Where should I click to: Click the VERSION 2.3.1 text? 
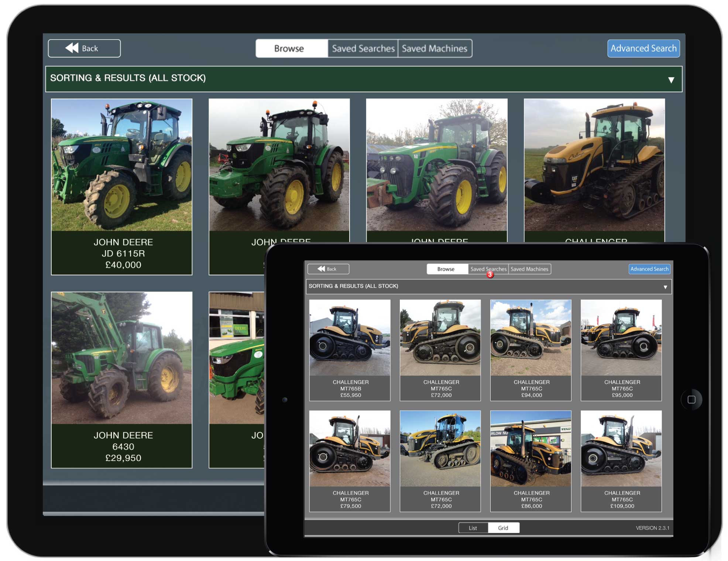(x=652, y=528)
